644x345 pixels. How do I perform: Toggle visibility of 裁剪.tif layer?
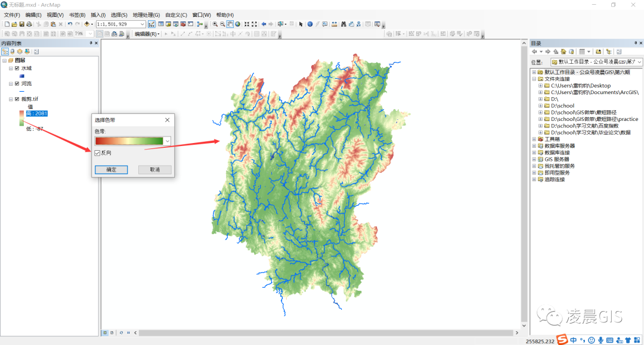[x=17, y=99]
